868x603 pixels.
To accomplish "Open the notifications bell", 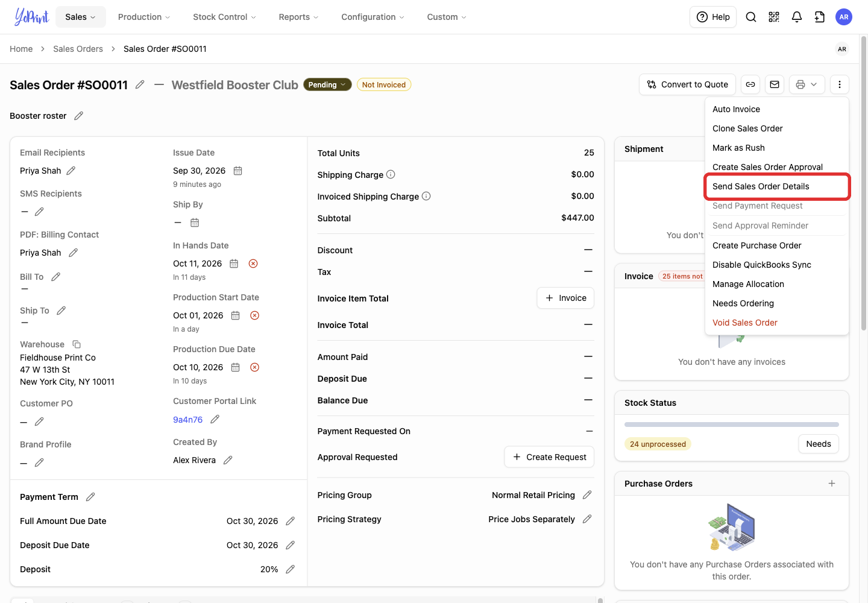I will 797,17.
